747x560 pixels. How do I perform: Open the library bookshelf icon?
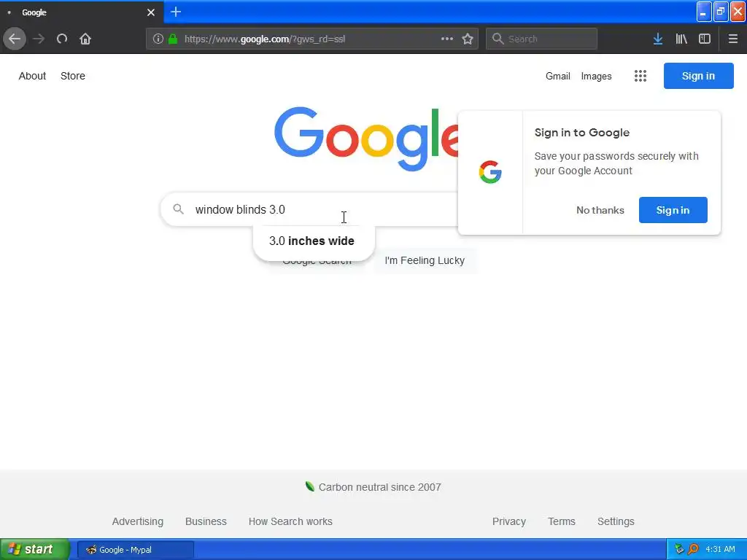pos(681,39)
